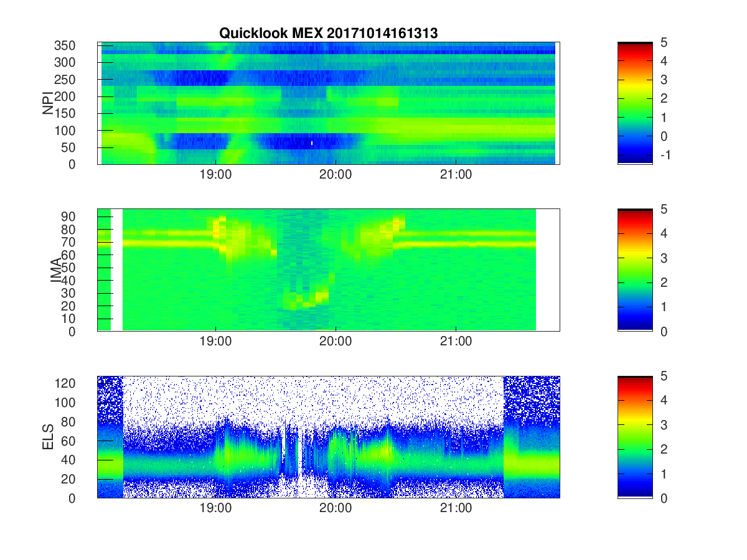747x560 pixels.
Task: Click the 3 tick on the NPI colorbar
Action: pos(664,80)
